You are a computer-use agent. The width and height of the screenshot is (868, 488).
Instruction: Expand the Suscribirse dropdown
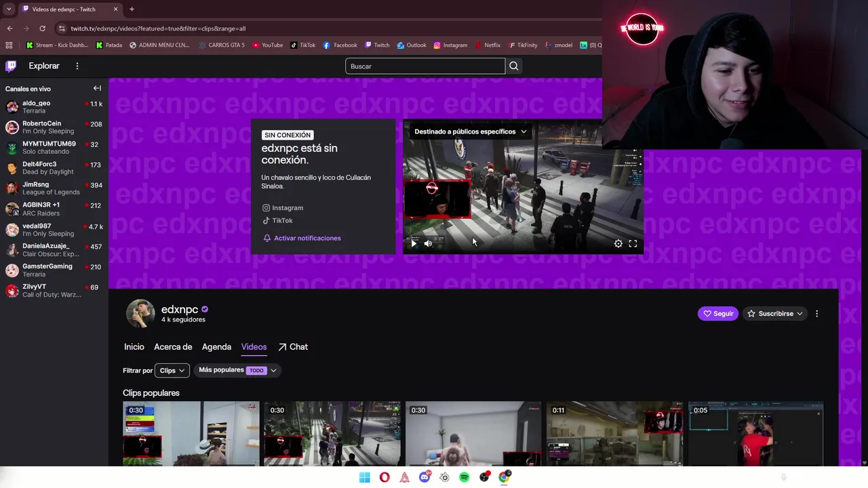tap(775, 313)
